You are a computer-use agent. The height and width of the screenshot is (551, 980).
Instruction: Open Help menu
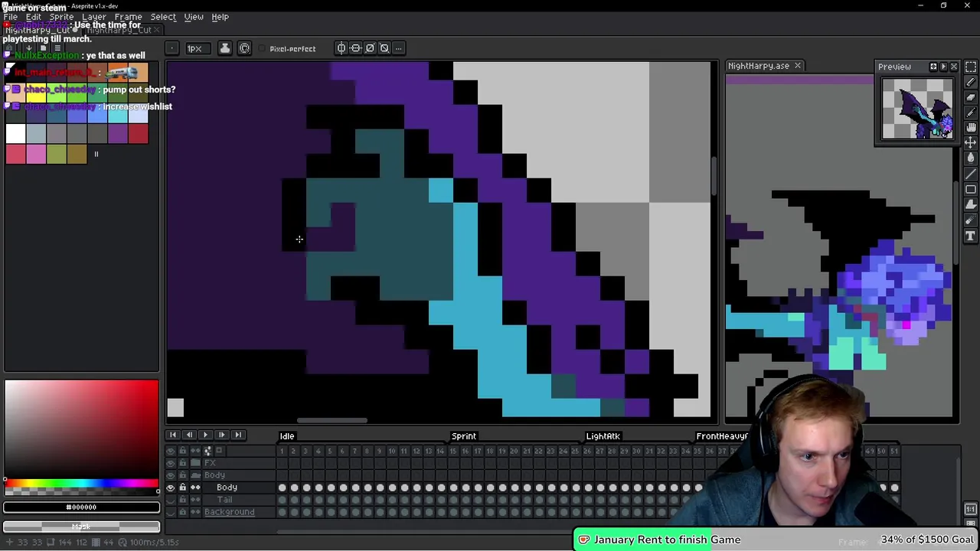pyautogui.click(x=220, y=17)
